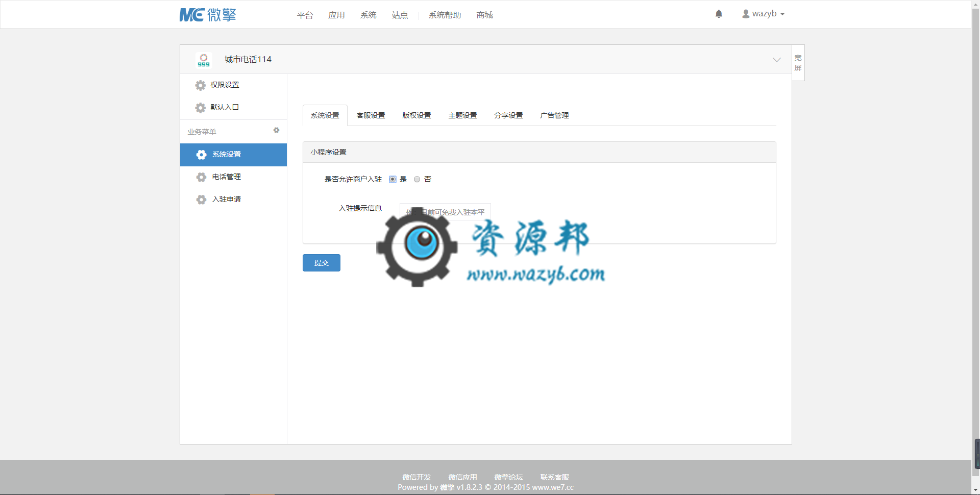Click the gear icon next to 入驻申请
The width and height of the screenshot is (980, 495).
[202, 200]
